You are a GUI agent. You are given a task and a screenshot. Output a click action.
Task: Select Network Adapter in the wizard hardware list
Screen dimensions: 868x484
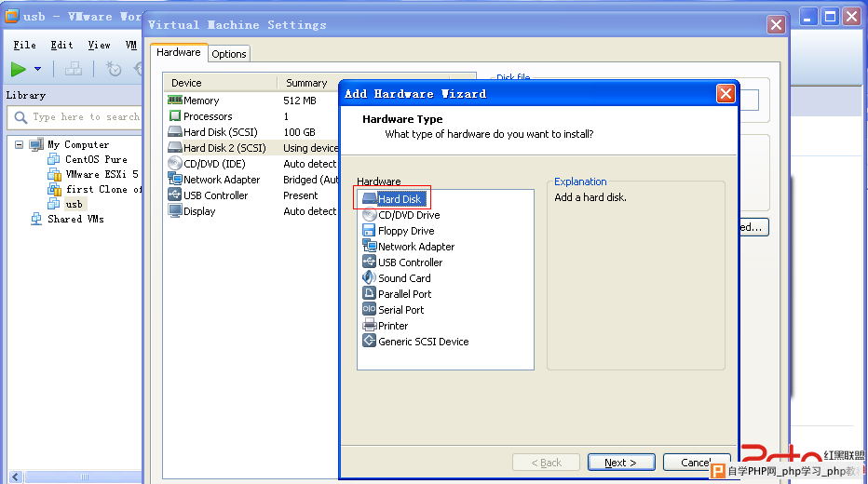409,247
